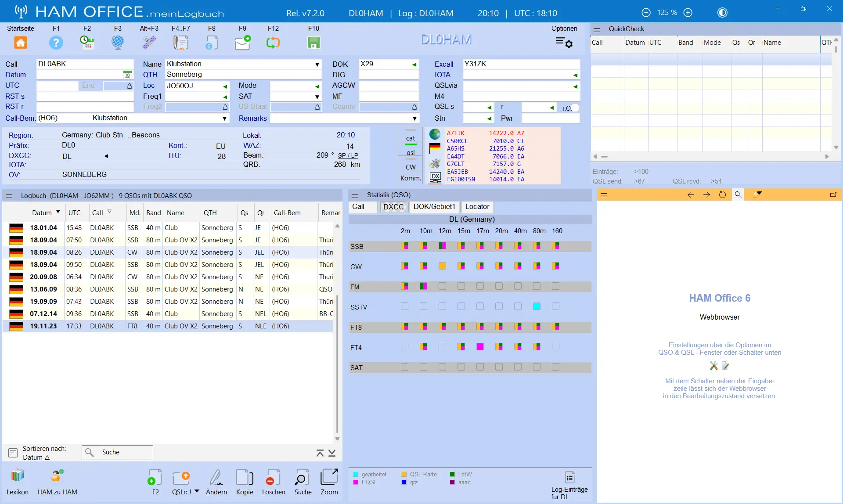843x504 pixels.
Task: Toggle SSTV 2m statistics checkbox
Action: [x=404, y=306]
